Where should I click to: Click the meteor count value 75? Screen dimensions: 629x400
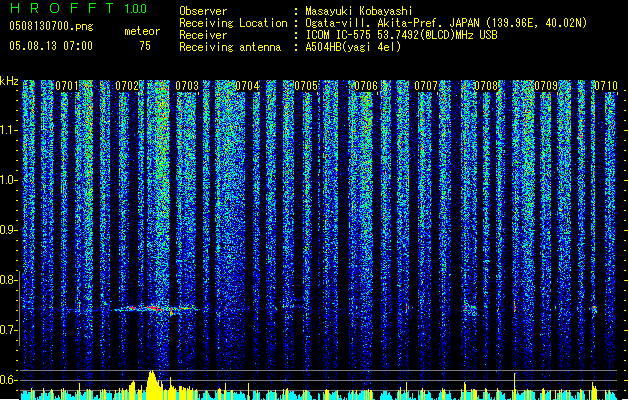pyautogui.click(x=145, y=46)
